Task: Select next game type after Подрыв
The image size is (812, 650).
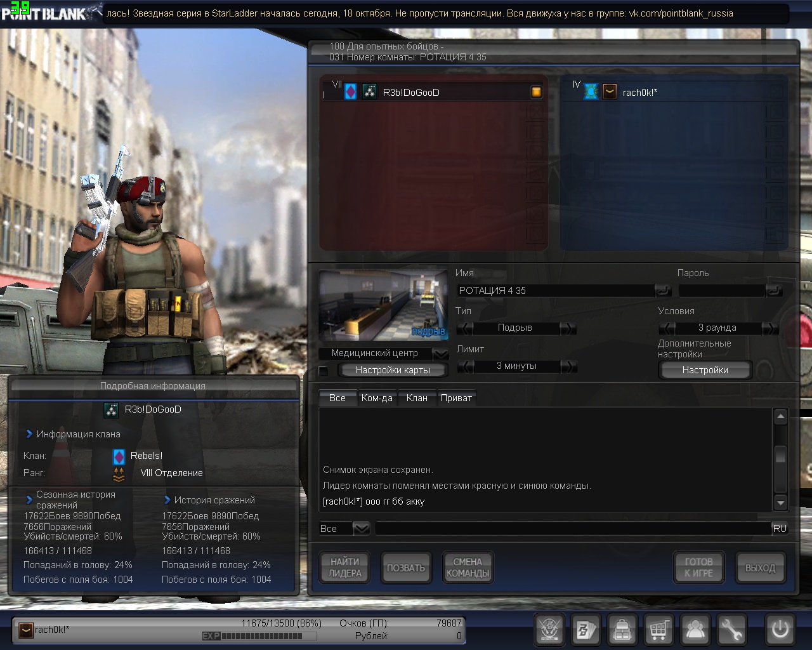Action: [568, 328]
